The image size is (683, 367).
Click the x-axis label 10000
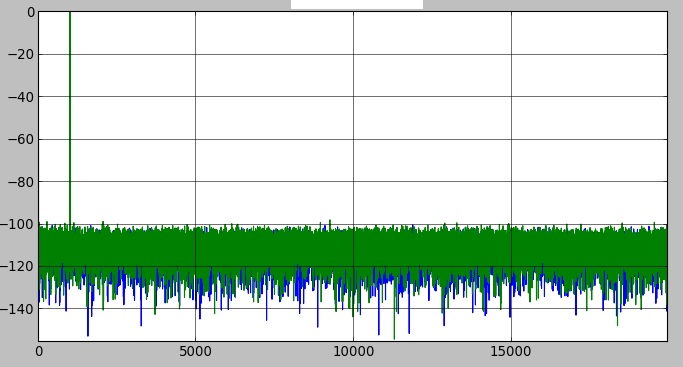tap(353, 352)
